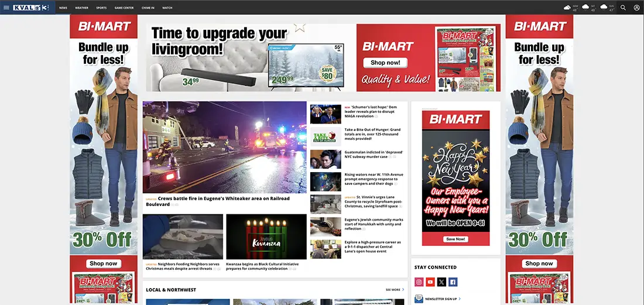Click Shop now in the top banner ad
Viewport: 644px width, 305px height.
pyautogui.click(x=385, y=63)
